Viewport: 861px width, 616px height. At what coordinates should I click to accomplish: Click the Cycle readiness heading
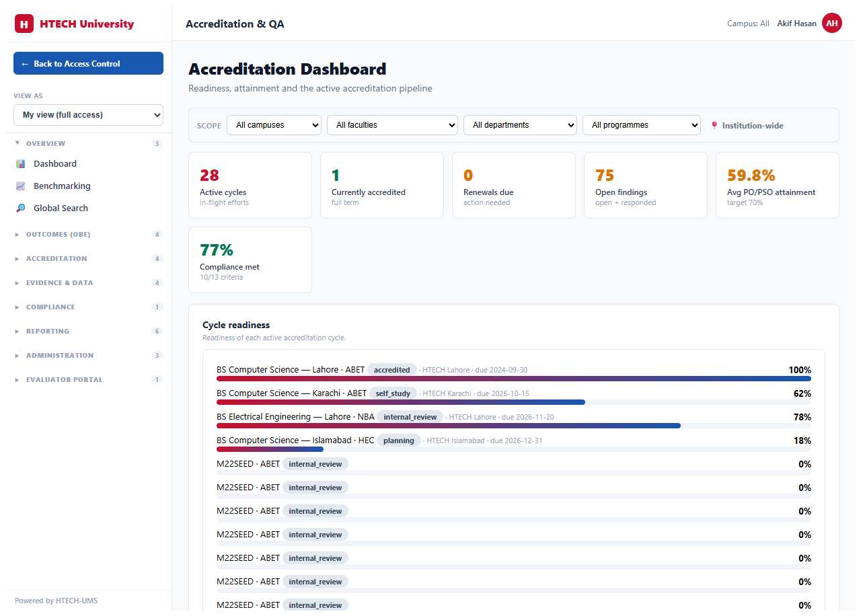[236, 325]
